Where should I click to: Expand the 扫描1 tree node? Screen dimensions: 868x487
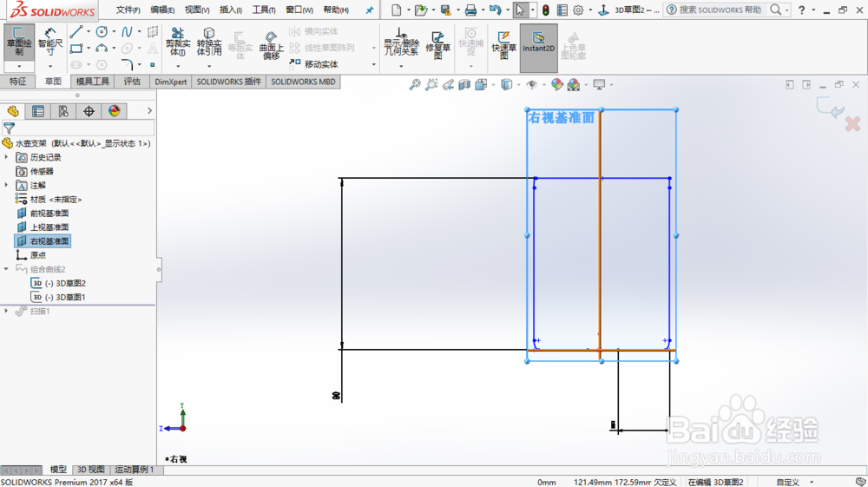coord(7,311)
